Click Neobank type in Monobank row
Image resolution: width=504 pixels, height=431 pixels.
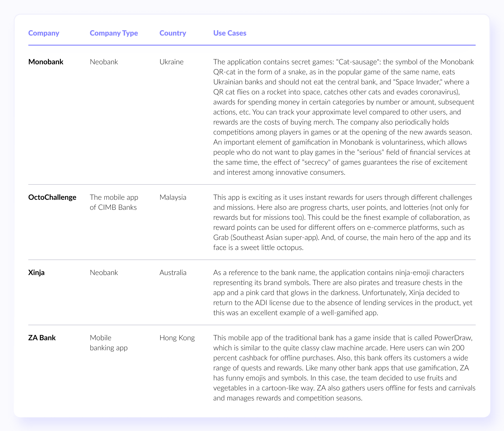104,62
